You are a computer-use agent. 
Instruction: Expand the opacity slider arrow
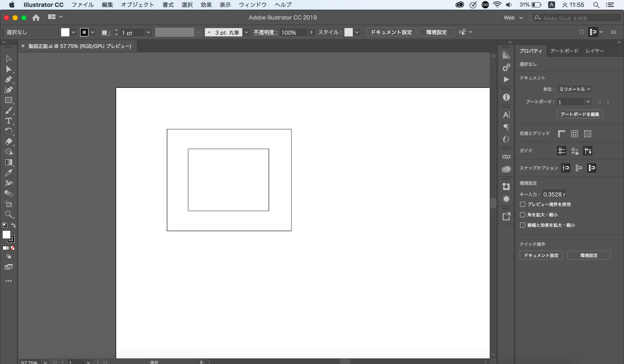coord(311,32)
